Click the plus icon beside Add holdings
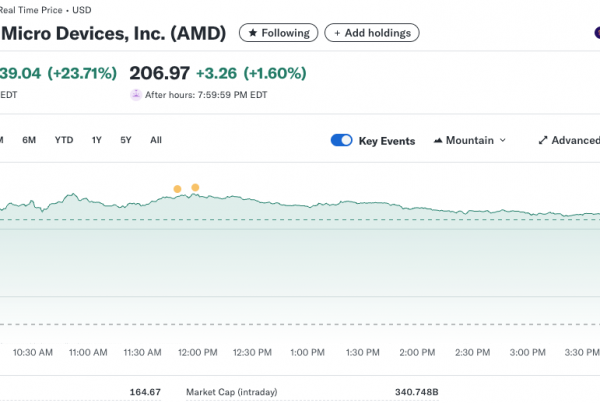 [336, 33]
